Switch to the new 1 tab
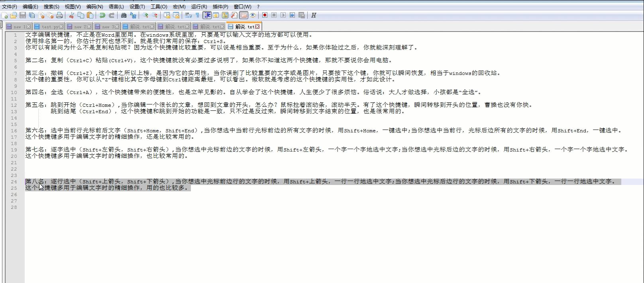The width and height of the screenshot is (644, 283). (19, 27)
